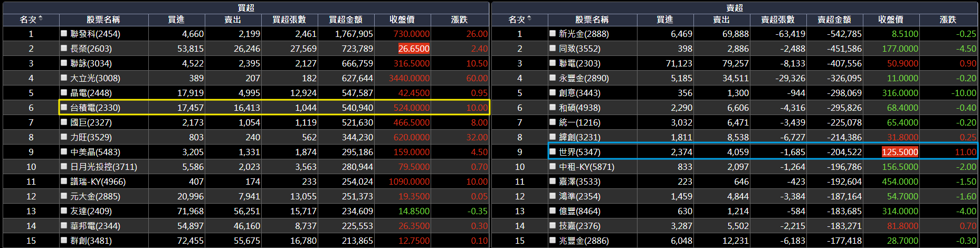This screenshot has width=980, height=248.
Task: Tick the checkbox for 譜瑞-KY(4966)
Action: (x=64, y=181)
